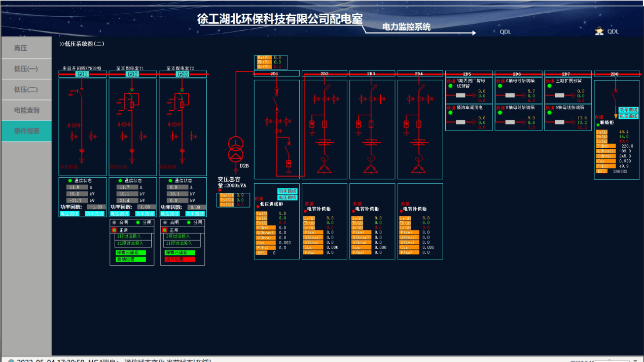Image resolution: width=644 pixels, height=362 pixels.
Task: Click G01 cabinet label
Action: click(83, 74)
